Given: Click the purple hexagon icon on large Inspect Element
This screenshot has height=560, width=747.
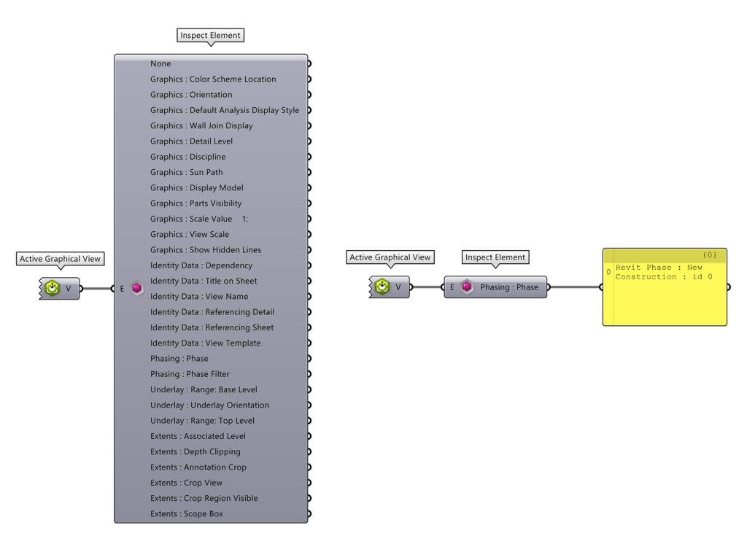Looking at the screenshot, I should click(137, 289).
